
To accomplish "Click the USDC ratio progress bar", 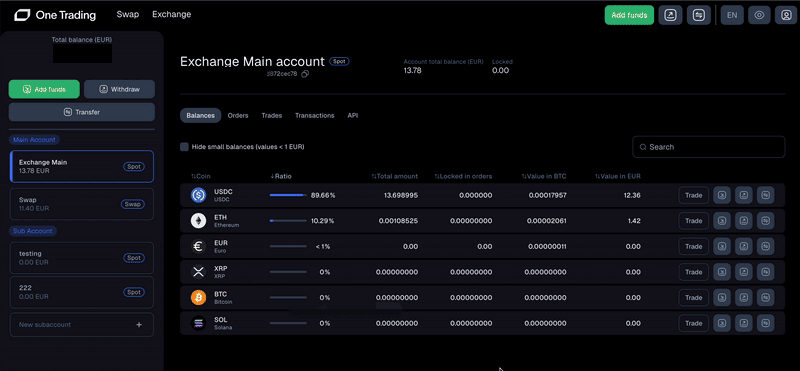I will click(288, 195).
